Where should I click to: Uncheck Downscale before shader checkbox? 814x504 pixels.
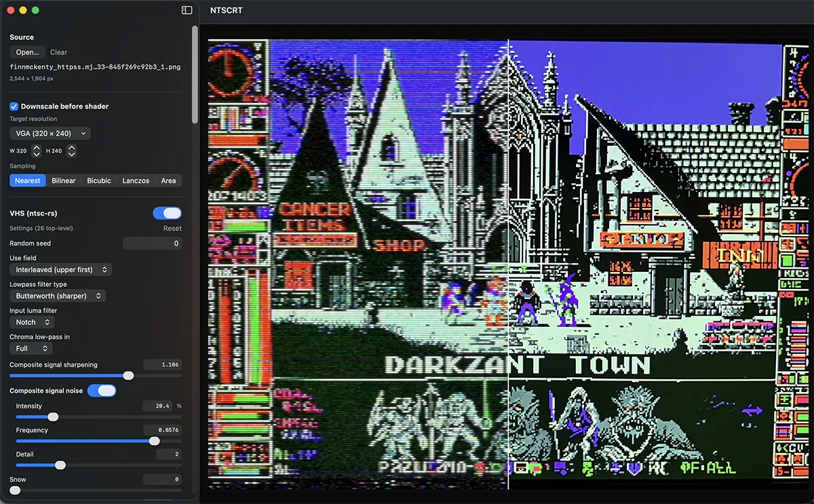(14, 106)
